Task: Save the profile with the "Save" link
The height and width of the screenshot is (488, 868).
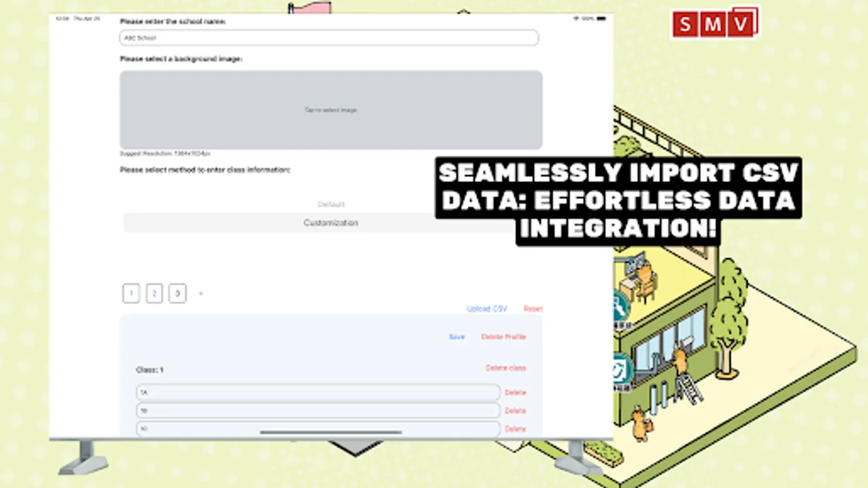Action: [456, 337]
